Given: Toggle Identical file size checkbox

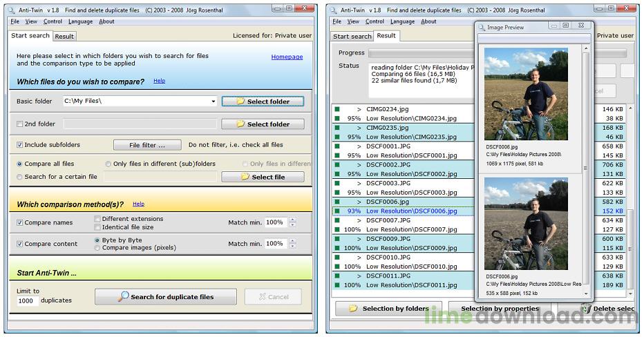Looking at the screenshot, I should 97,227.
